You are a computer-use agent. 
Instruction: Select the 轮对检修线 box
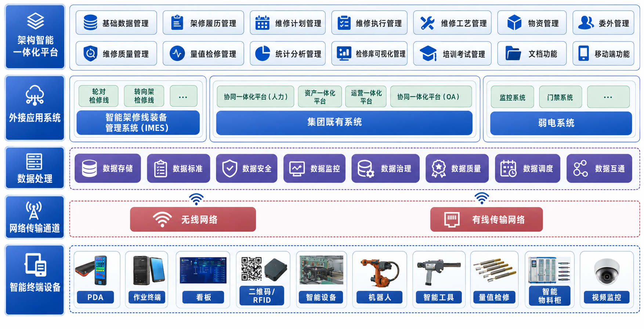(98, 96)
